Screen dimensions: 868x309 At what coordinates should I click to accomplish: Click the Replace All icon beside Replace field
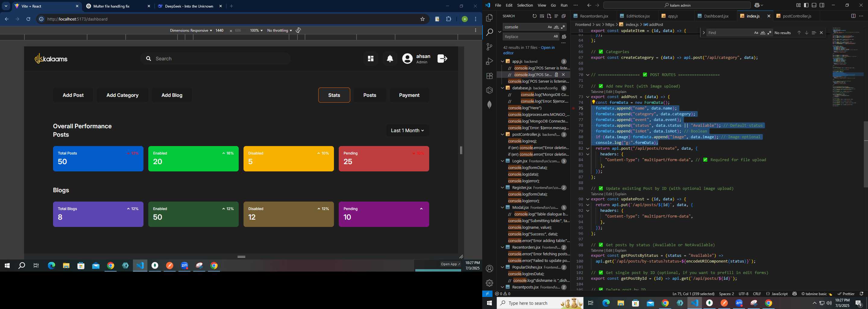564,37
